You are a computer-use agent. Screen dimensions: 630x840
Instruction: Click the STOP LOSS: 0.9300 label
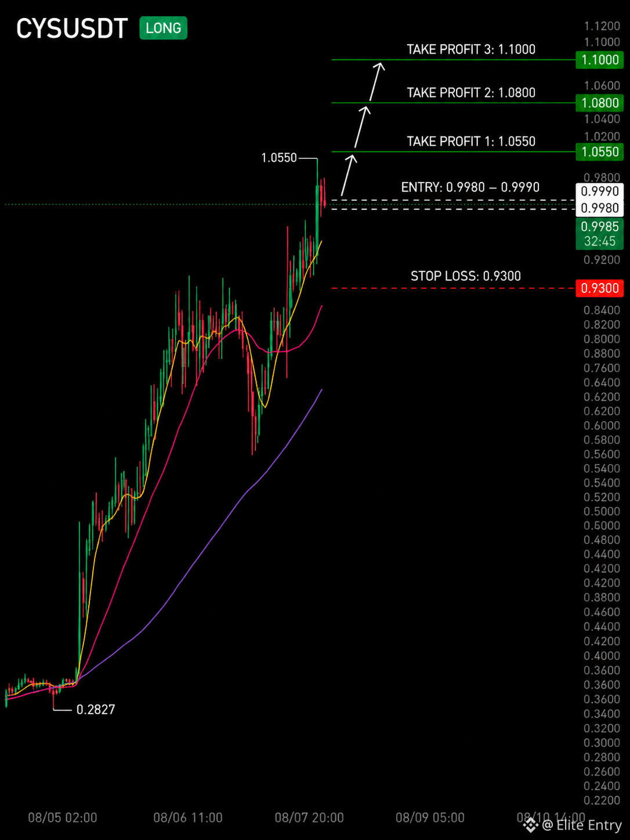(x=466, y=276)
